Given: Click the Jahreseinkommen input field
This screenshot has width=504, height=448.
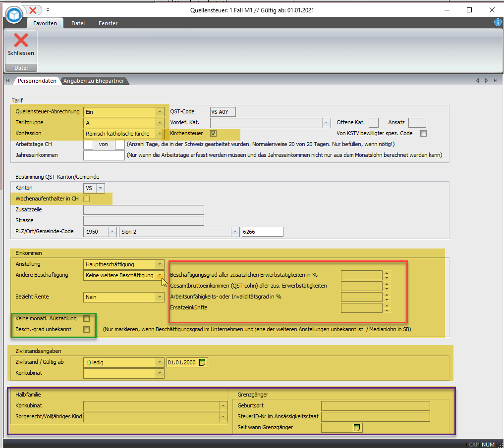Looking at the screenshot, I should [x=104, y=155].
